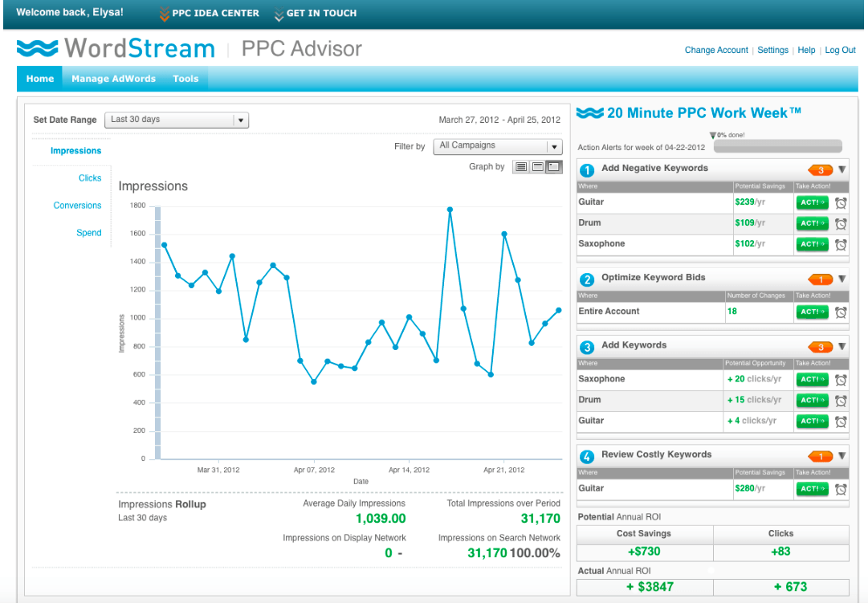
Task: Show the Clicks graph
Action: click(90, 177)
